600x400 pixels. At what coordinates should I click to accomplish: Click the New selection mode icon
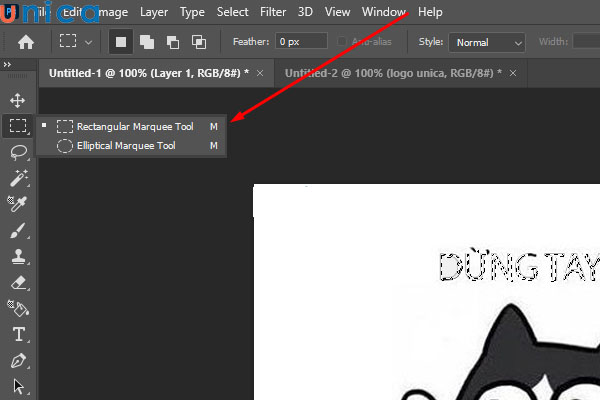click(x=121, y=42)
